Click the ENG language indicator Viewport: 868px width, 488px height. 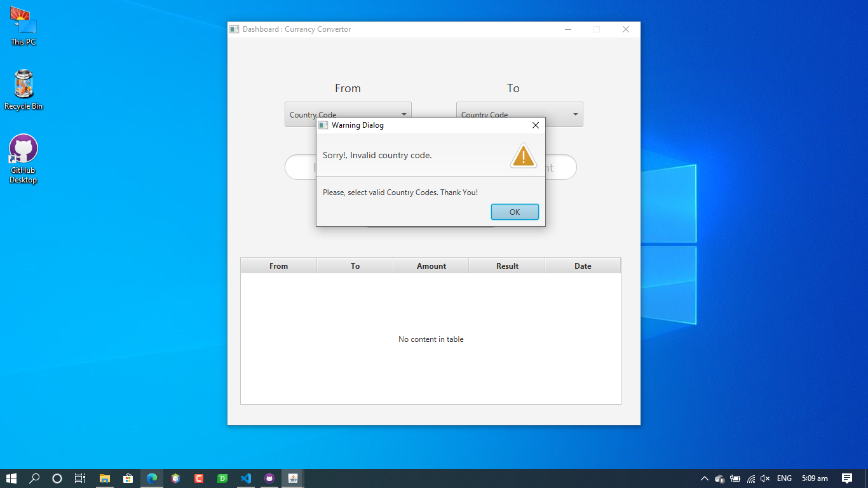pyautogui.click(x=784, y=478)
